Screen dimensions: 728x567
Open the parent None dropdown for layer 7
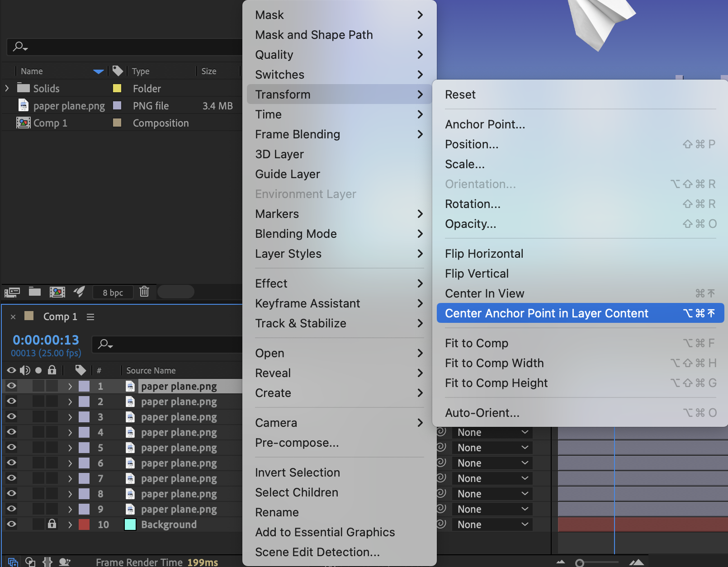click(x=492, y=478)
